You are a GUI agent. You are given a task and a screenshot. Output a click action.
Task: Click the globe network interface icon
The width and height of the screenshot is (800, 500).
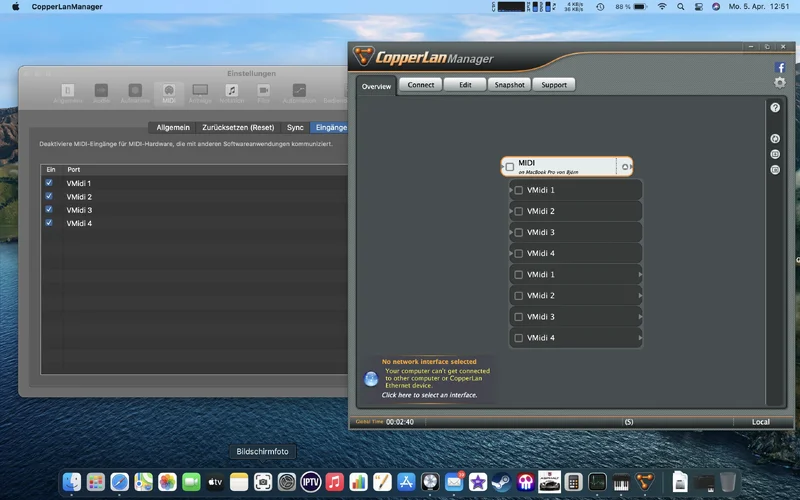(x=371, y=379)
